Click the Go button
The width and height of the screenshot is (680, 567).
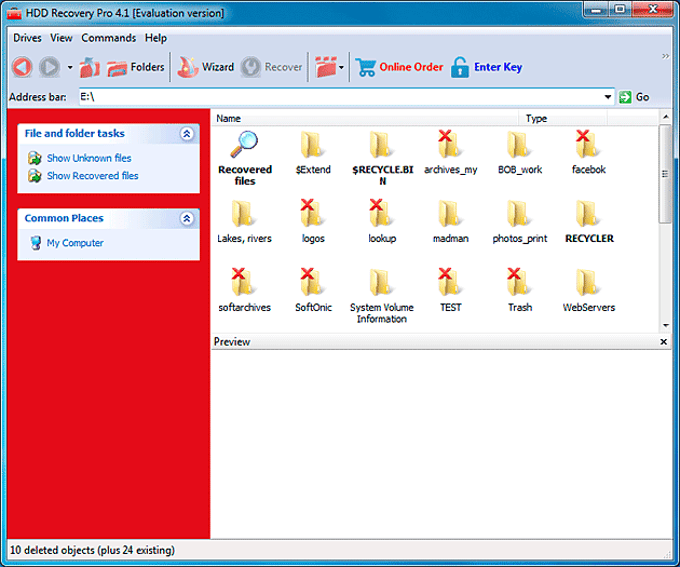634,97
